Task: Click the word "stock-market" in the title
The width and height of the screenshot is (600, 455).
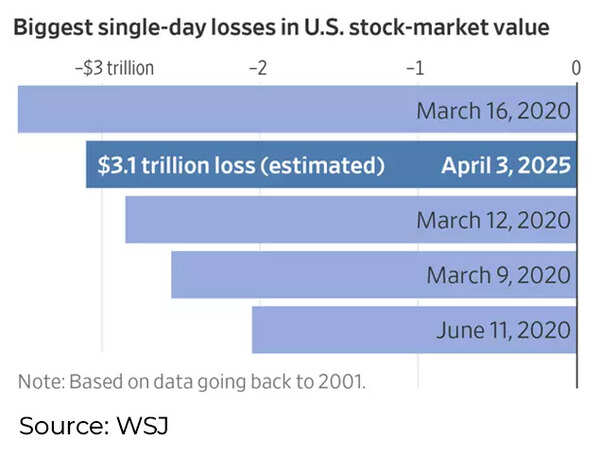Action: point(395,27)
